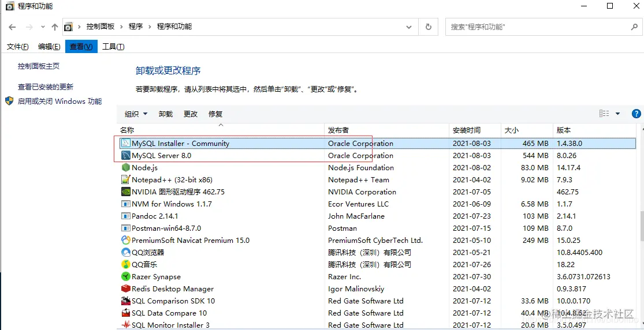Sort by the 发布者 column header
Viewport: 644px width, 330px height.
coord(386,130)
